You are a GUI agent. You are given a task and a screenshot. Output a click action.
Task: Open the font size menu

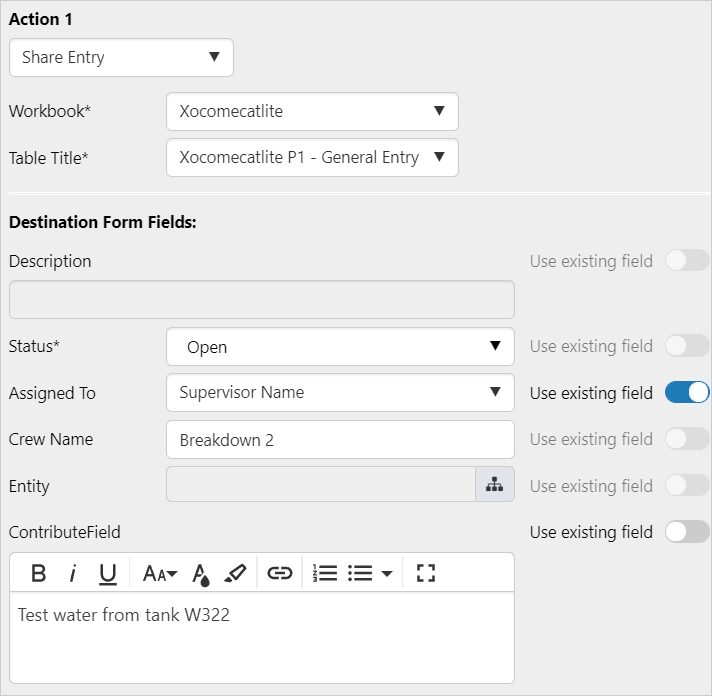coord(159,573)
